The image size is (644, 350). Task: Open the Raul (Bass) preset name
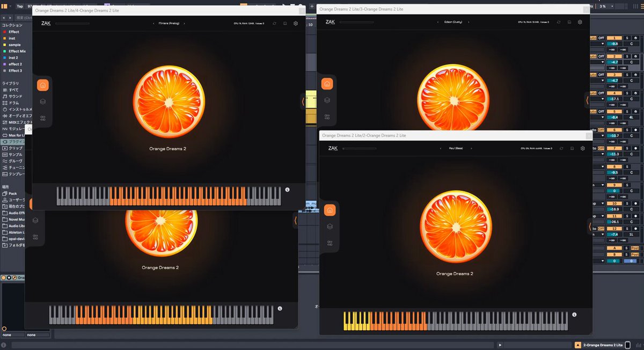(x=456, y=148)
